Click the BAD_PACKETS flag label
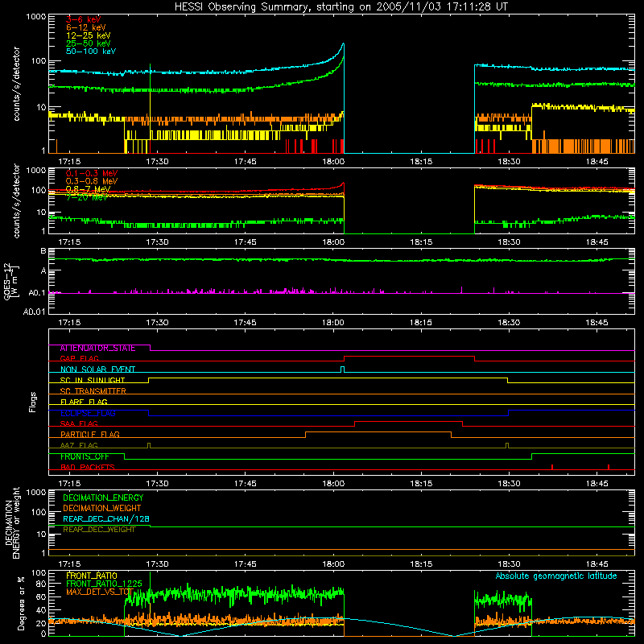This screenshot has width=644, height=644. 88,467
